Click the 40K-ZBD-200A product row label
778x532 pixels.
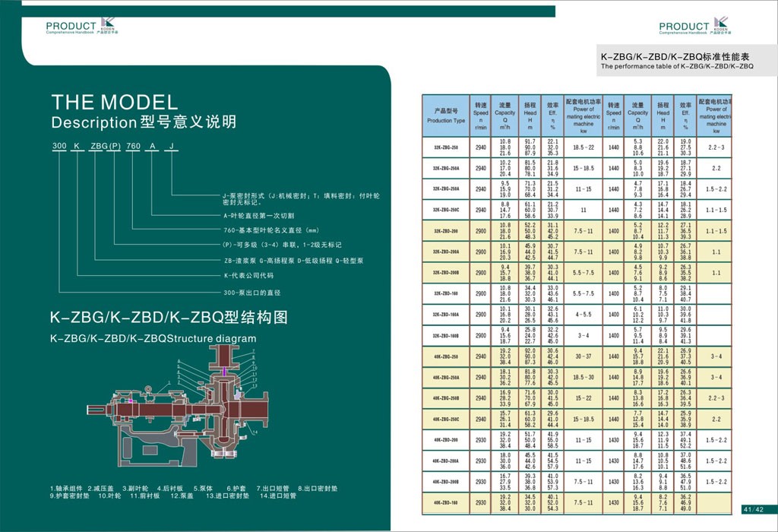(x=446, y=461)
